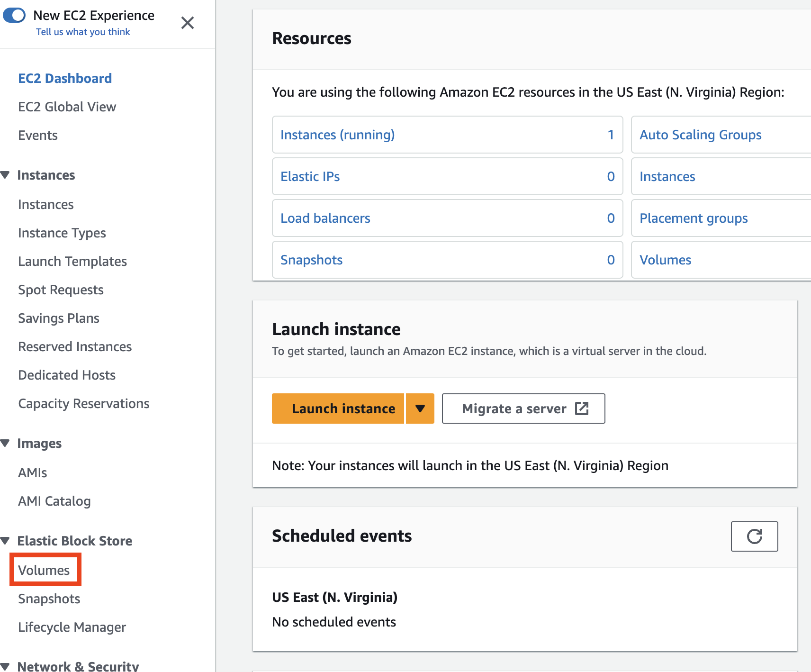Open the Snapshots resource card link

(x=312, y=260)
